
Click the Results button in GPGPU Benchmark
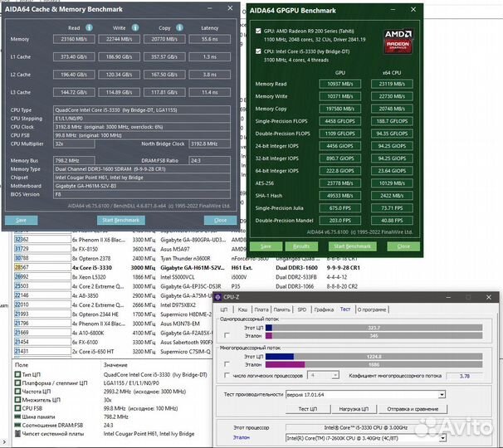pos(302,246)
